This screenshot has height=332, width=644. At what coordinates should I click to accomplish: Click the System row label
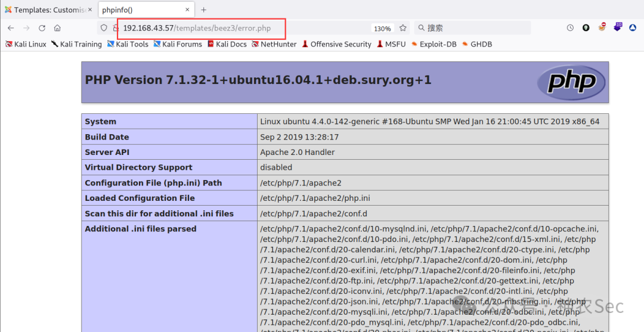click(x=100, y=122)
